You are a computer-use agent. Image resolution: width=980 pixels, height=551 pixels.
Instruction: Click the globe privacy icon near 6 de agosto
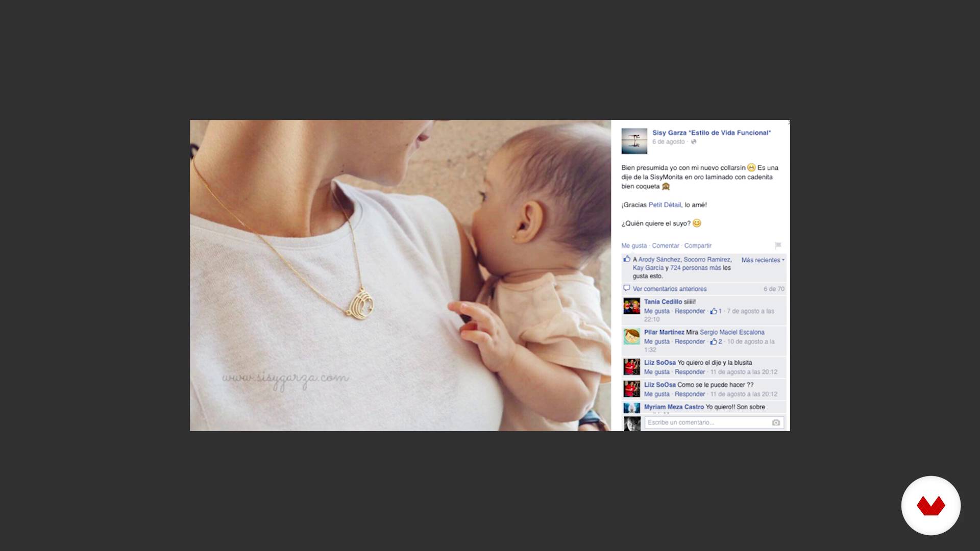(x=694, y=142)
